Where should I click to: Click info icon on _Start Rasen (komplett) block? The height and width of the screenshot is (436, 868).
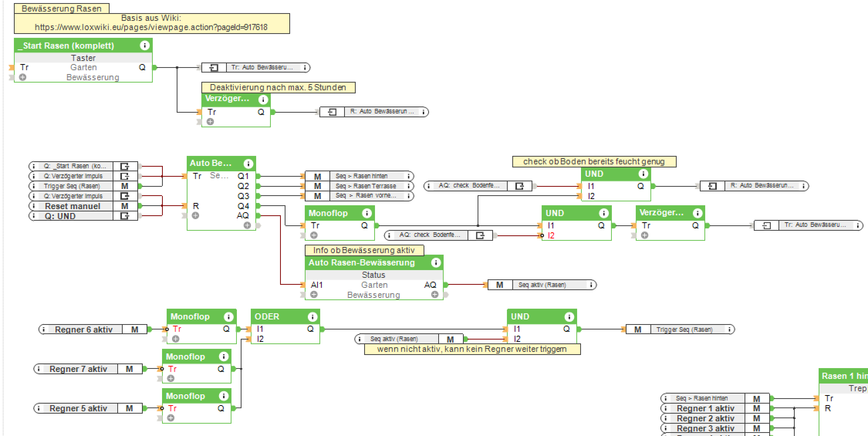tap(145, 46)
